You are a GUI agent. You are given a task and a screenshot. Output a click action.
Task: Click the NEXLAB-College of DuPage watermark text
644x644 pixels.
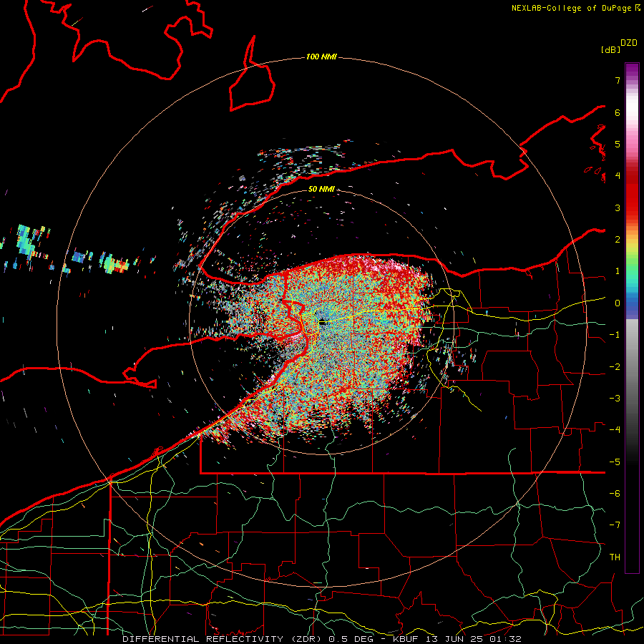pyautogui.click(x=575, y=8)
